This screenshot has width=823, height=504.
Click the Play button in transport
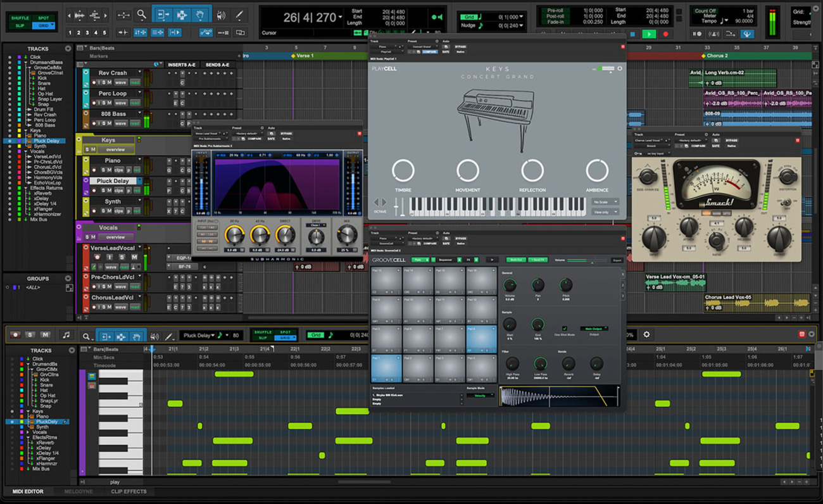(649, 34)
